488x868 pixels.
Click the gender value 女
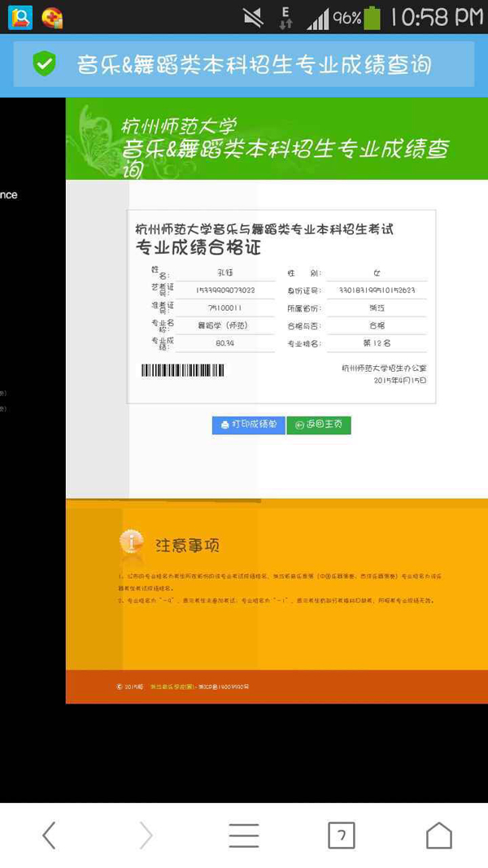point(377,273)
